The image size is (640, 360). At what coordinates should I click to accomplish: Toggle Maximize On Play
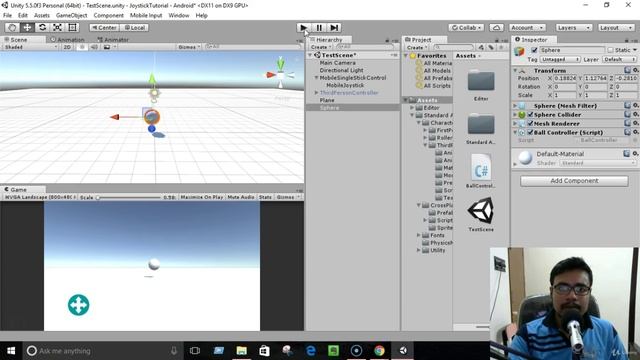202,197
